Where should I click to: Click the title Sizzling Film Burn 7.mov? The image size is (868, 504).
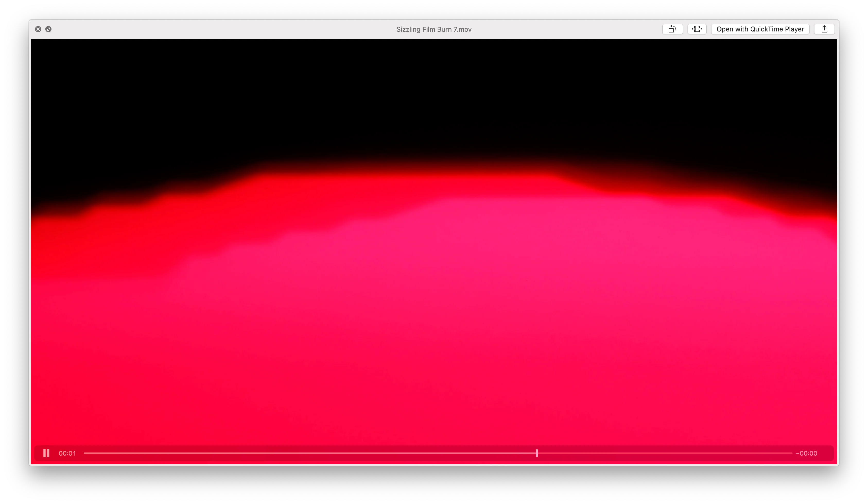tap(434, 29)
